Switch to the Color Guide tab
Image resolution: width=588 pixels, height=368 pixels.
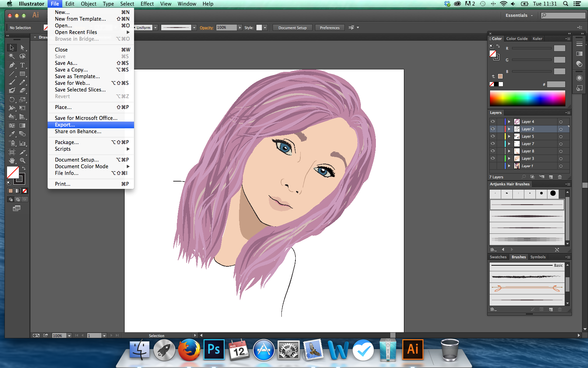coord(517,39)
